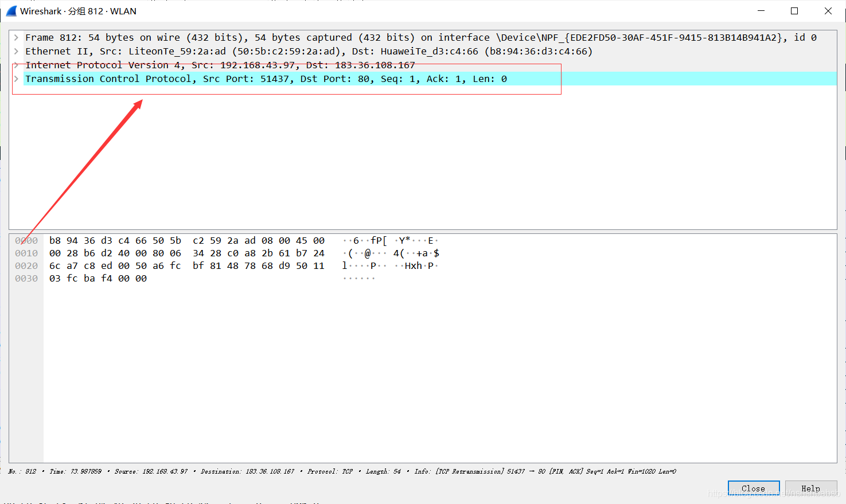This screenshot has height=504, width=846.
Task: Select hex byte 11 ending row 0020
Action: (319, 266)
